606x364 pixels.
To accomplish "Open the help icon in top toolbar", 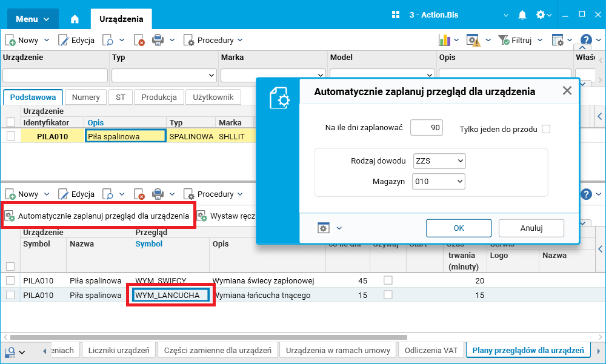I will tap(586, 40).
